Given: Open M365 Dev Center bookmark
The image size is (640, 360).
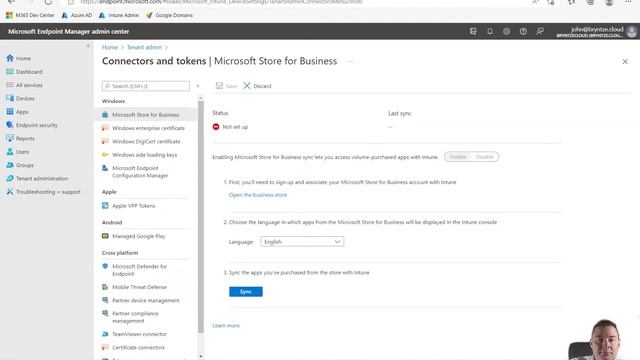Looking at the screenshot, I should tap(30, 15).
